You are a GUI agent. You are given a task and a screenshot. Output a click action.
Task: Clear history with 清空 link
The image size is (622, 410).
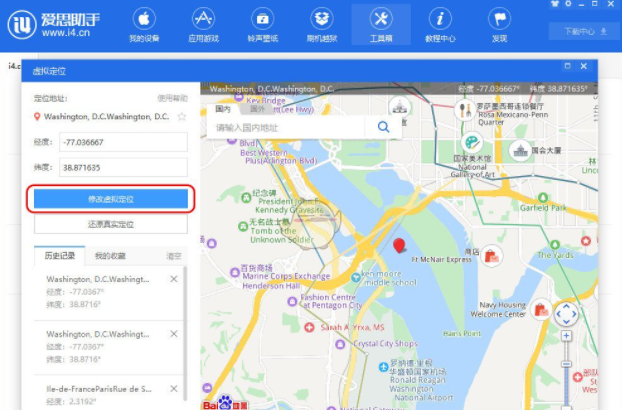coord(173,256)
